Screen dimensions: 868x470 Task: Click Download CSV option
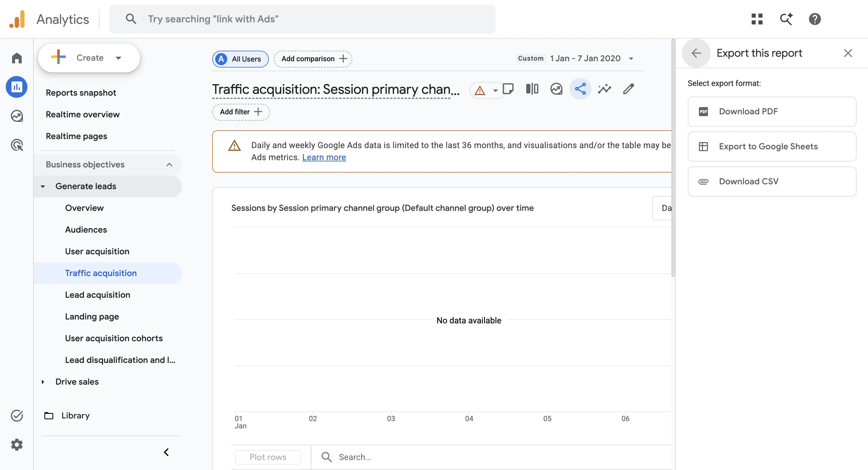pyautogui.click(x=772, y=182)
